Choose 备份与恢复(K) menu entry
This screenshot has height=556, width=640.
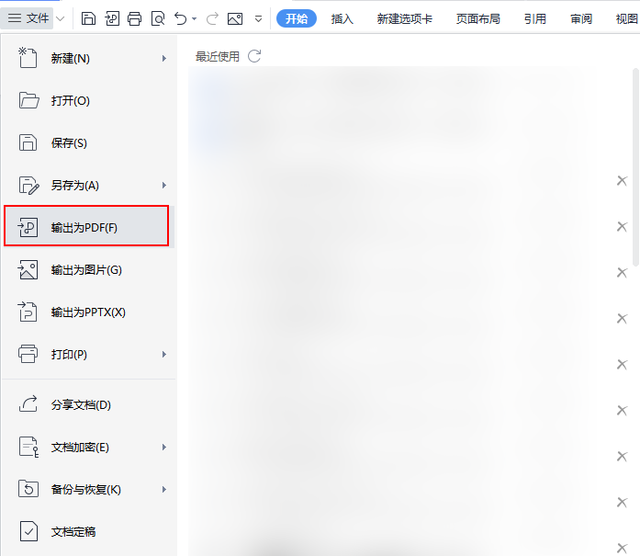[x=90, y=489]
